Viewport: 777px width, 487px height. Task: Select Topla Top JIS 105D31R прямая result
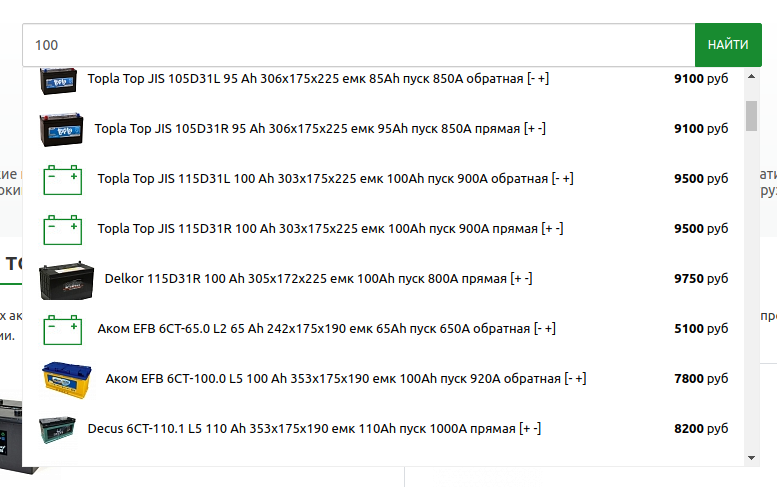click(320, 129)
